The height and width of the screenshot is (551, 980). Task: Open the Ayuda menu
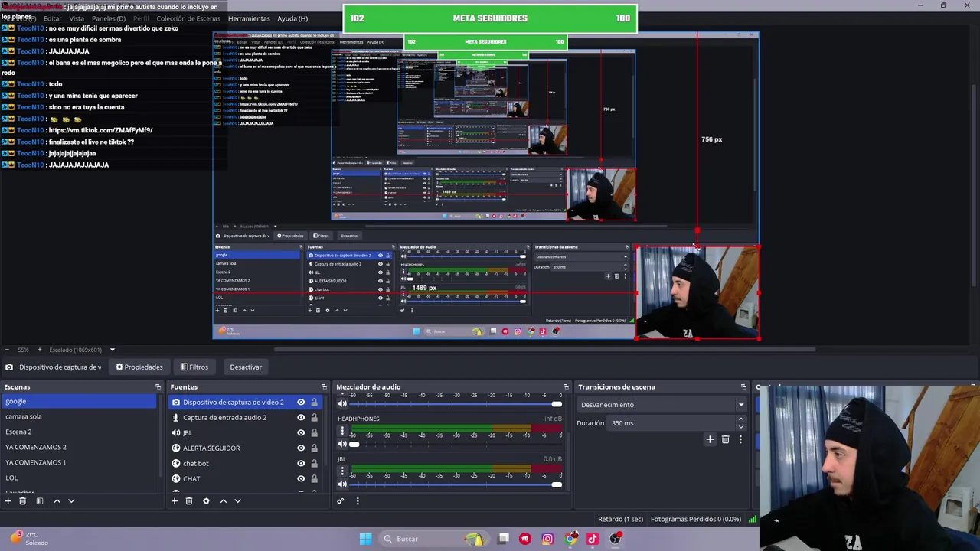coord(292,18)
